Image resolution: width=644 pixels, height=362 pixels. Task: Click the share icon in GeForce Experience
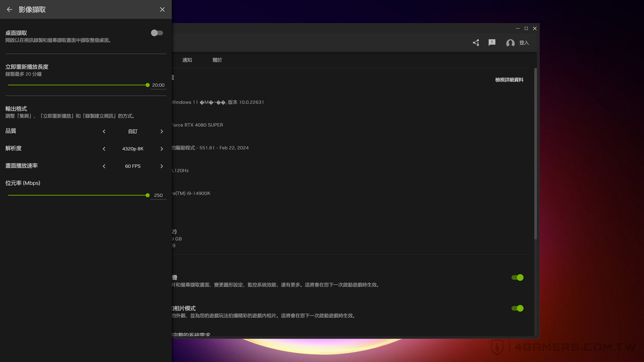476,43
